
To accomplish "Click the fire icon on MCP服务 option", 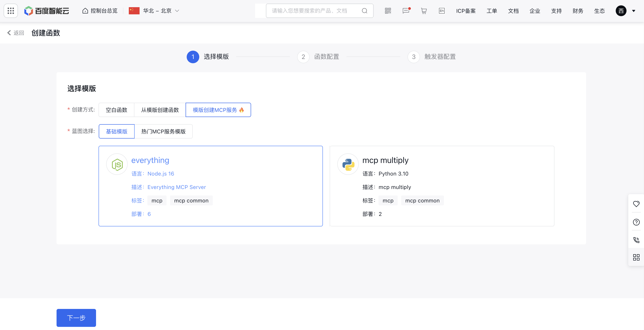I will (241, 110).
